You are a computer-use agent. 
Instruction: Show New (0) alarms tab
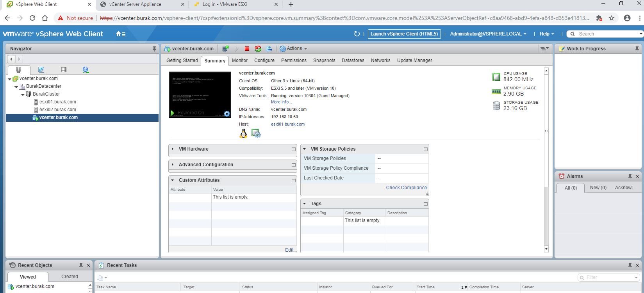click(598, 188)
